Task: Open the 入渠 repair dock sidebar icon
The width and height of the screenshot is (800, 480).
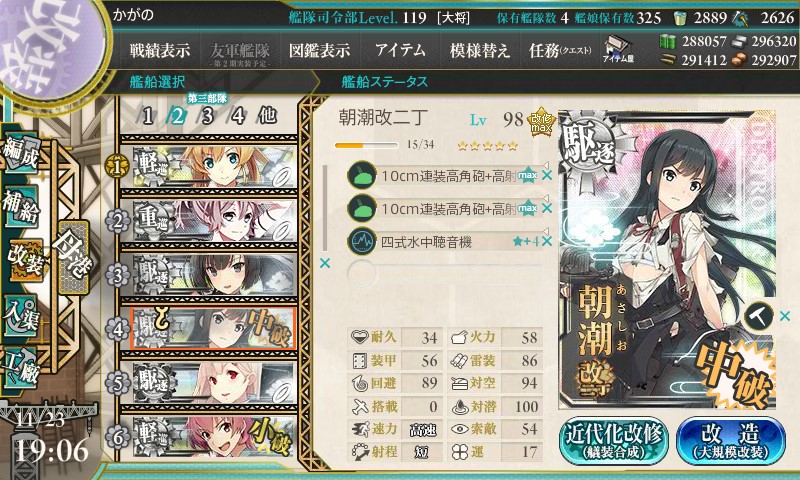Action: [21, 316]
